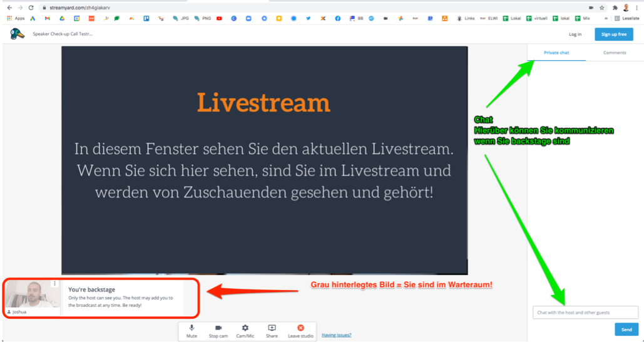Bookmark this page with star icon
This screenshot has width=644, height=342.
(601, 8)
